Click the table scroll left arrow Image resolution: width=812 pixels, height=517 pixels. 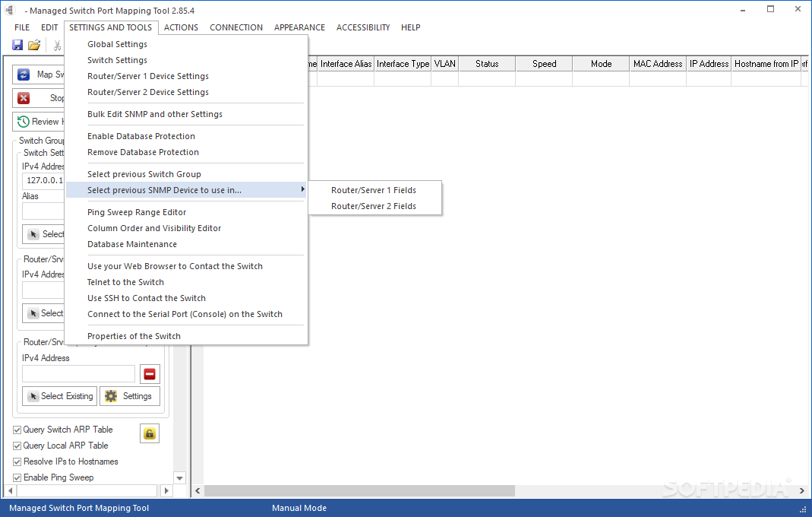(197, 490)
